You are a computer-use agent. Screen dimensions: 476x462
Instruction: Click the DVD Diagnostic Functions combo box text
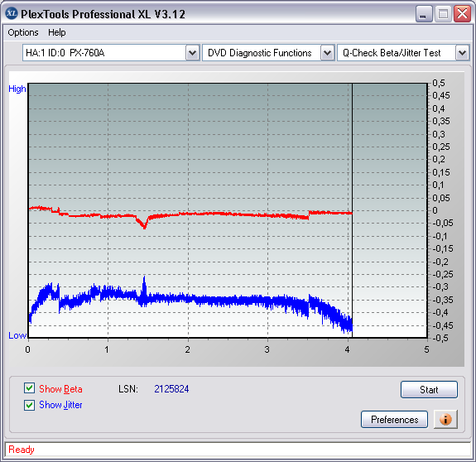point(260,53)
